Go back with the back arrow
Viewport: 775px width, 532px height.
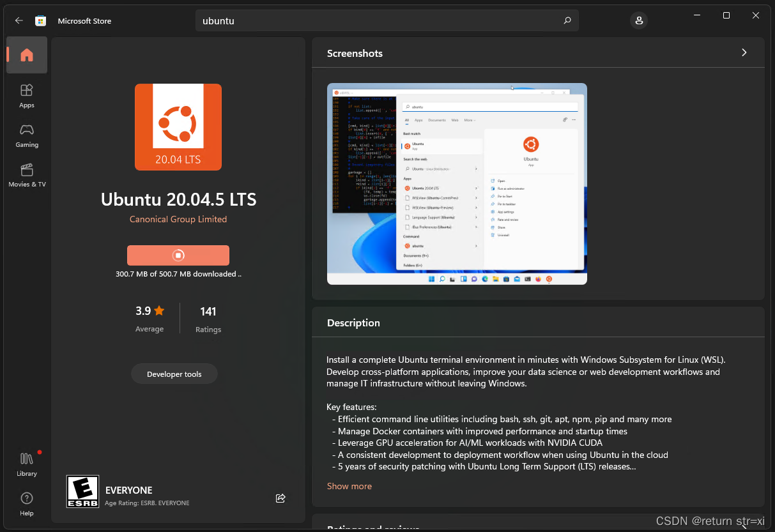click(19, 20)
